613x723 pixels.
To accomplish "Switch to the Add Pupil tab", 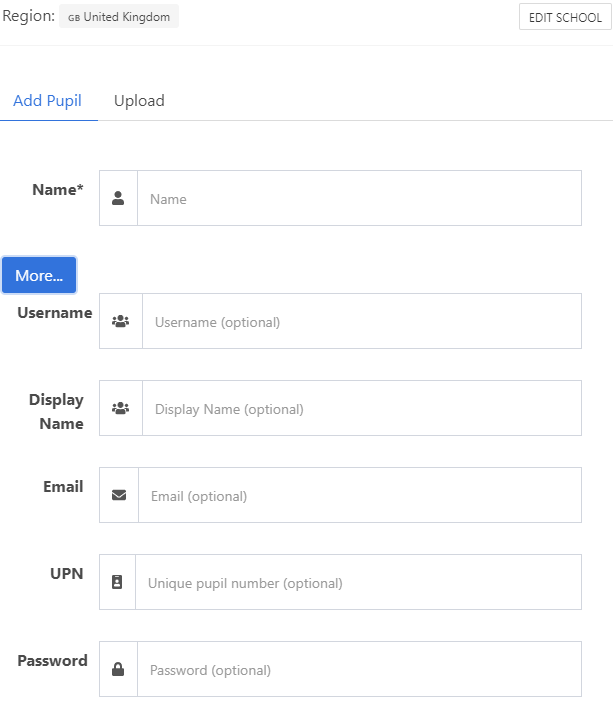I will coord(48,101).
